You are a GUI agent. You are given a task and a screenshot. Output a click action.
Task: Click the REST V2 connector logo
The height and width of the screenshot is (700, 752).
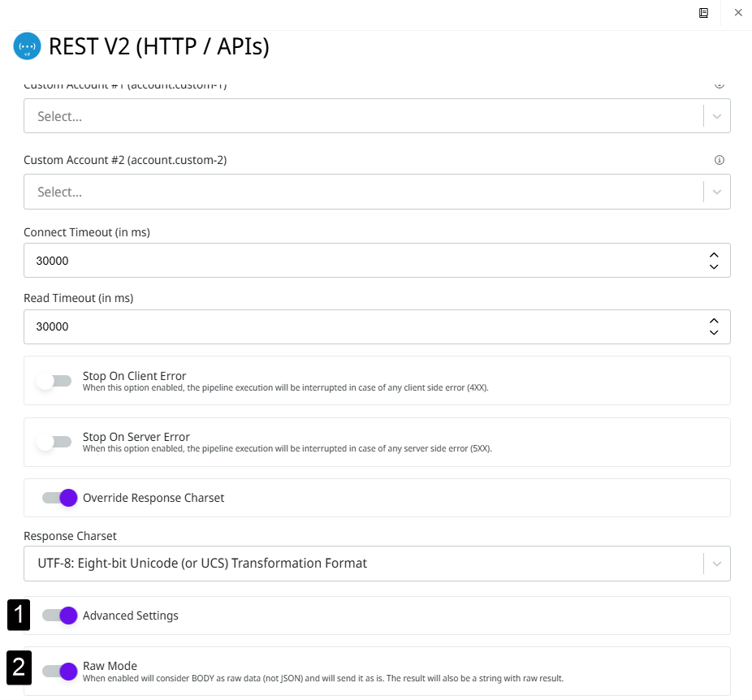tap(28, 47)
